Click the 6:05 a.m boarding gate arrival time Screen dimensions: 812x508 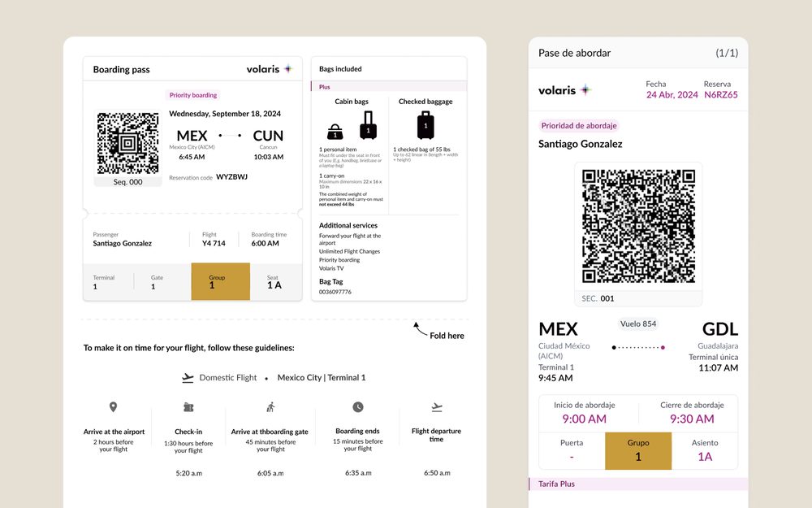click(x=270, y=473)
